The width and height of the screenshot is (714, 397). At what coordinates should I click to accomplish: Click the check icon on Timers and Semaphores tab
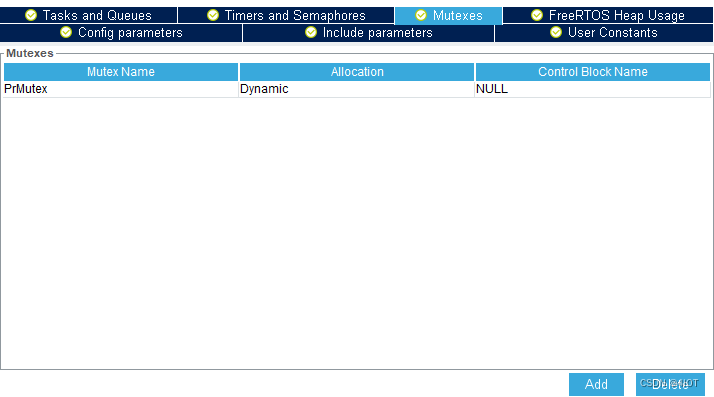[213, 15]
